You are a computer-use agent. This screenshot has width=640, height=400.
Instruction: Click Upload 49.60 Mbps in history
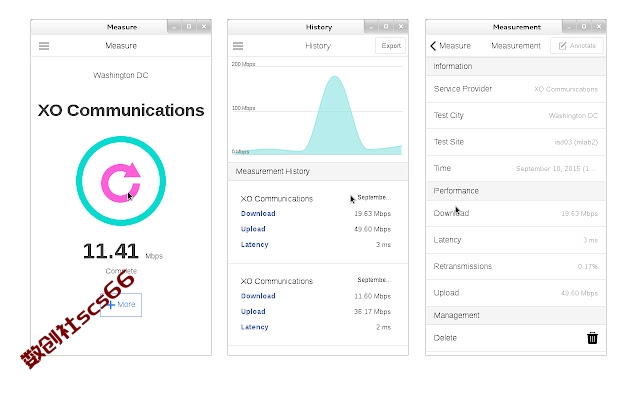coord(316,229)
